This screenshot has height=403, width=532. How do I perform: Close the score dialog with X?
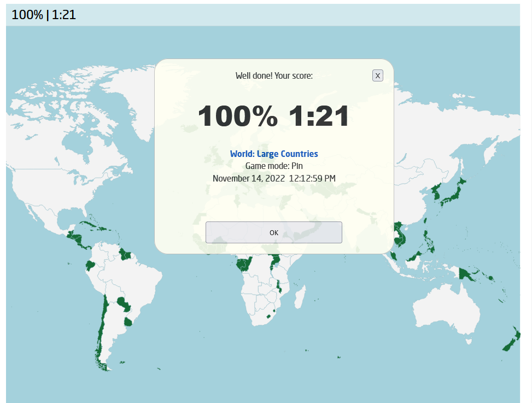(378, 75)
